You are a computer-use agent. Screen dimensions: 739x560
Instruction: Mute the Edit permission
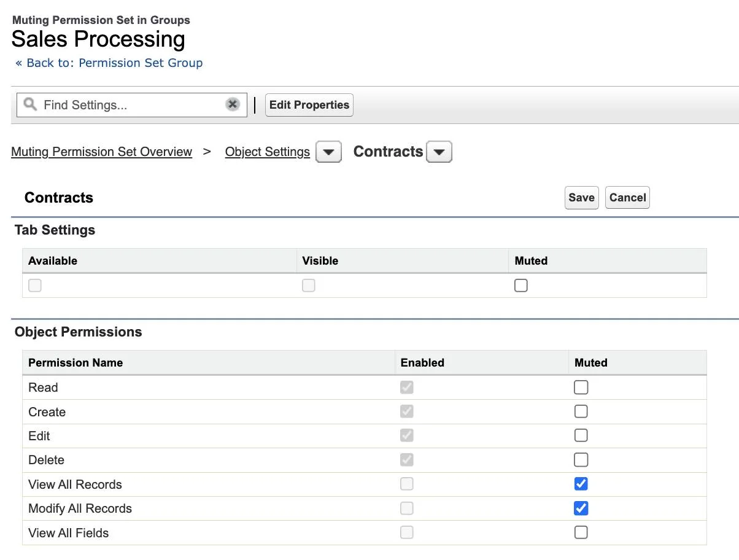coord(581,435)
